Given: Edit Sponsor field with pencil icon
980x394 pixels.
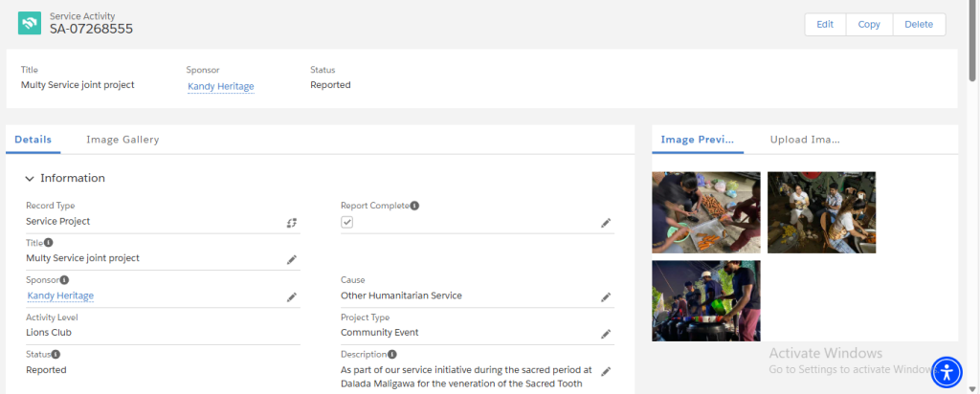Looking at the screenshot, I should (x=292, y=296).
